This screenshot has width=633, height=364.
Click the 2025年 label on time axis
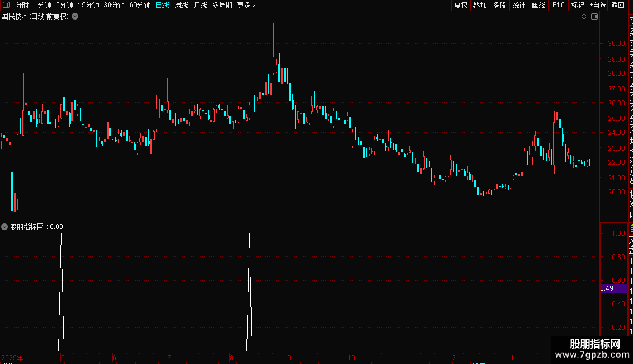(12, 358)
